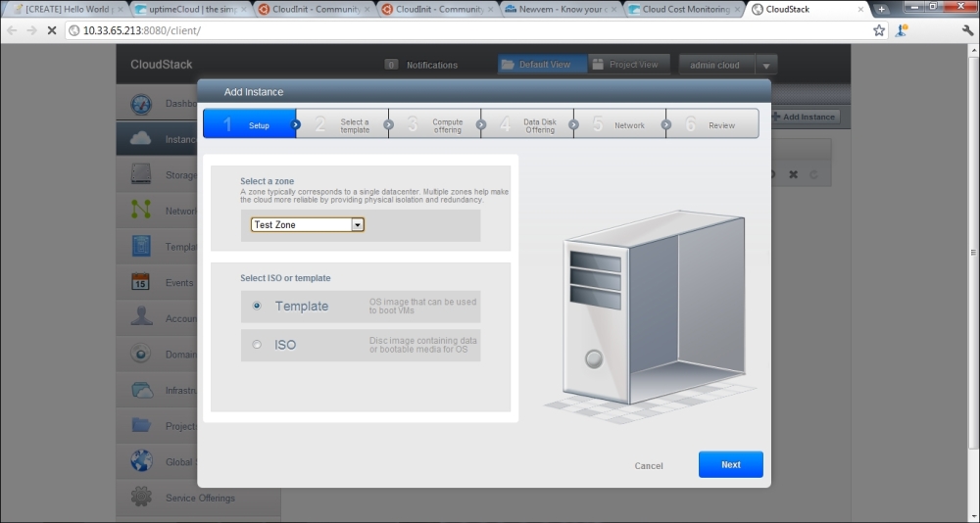Select the ISO radio button

click(x=257, y=345)
